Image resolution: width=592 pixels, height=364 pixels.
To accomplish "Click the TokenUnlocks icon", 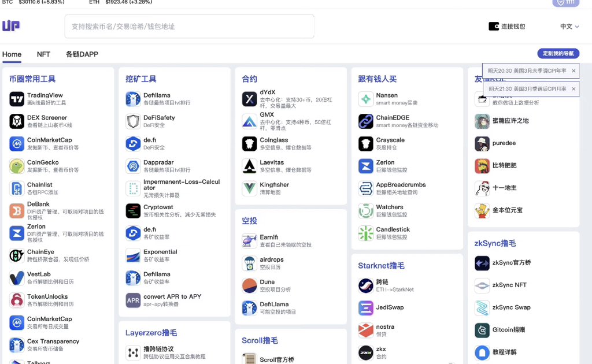I will coord(17,300).
